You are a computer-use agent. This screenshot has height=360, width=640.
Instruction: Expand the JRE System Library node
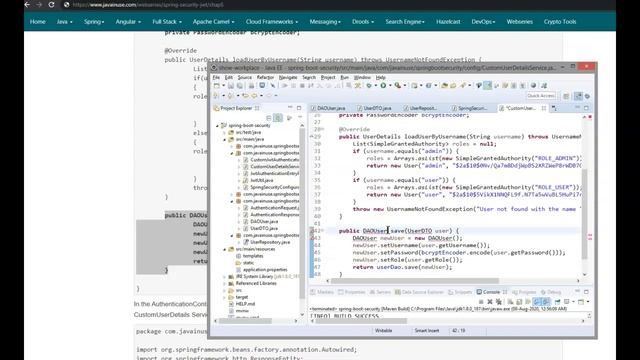[224, 277]
